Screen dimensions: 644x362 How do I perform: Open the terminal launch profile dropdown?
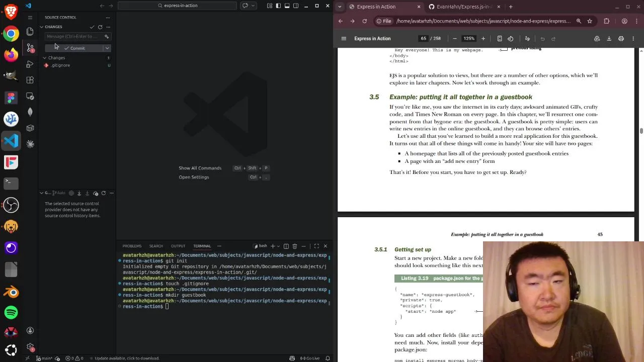[278, 246]
